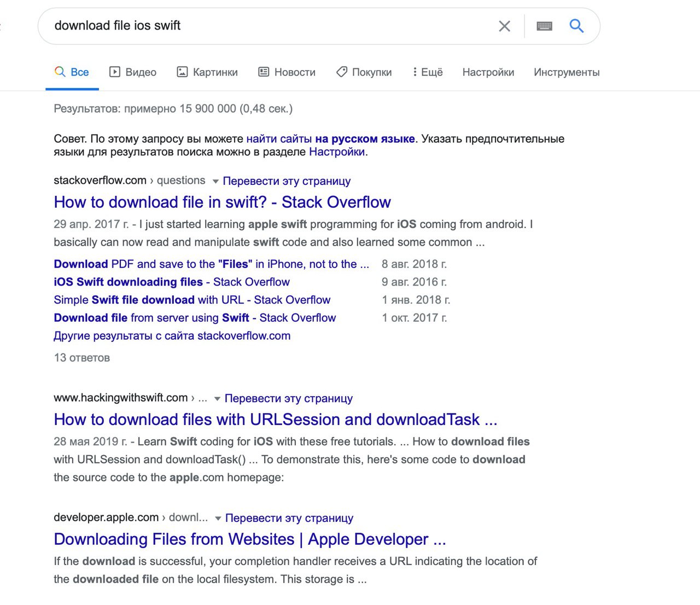Open the on-screen keyboard icon
This screenshot has height=605, width=700.
pyautogui.click(x=544, y=26)
